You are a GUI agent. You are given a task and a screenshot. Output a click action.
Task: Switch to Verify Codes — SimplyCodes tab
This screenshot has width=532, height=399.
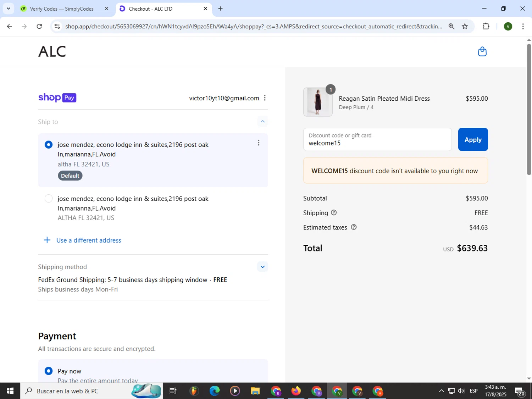coord(62,9)
